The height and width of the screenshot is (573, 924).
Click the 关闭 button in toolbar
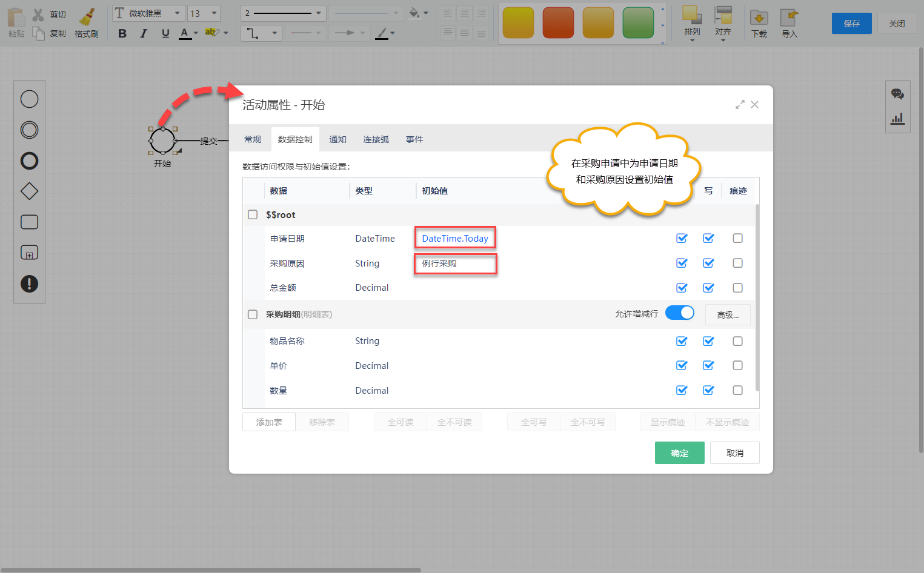(897, 24)
